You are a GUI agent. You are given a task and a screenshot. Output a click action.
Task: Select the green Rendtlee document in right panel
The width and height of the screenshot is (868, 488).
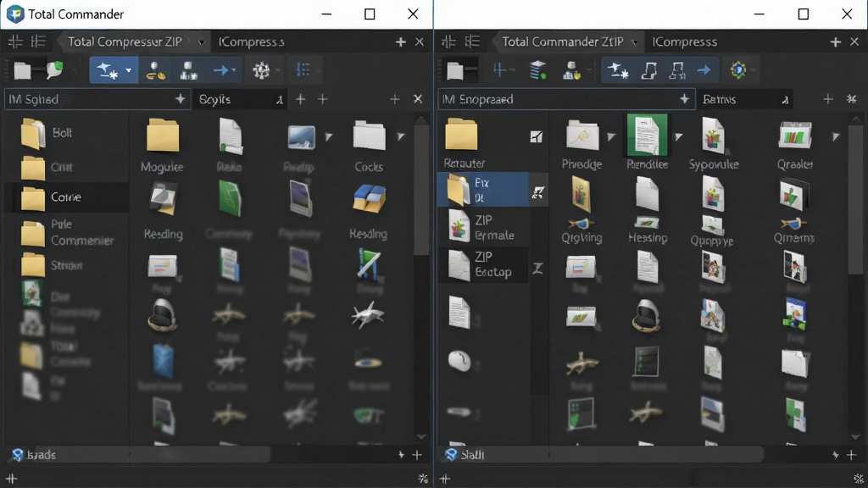[x=647, y=142]
